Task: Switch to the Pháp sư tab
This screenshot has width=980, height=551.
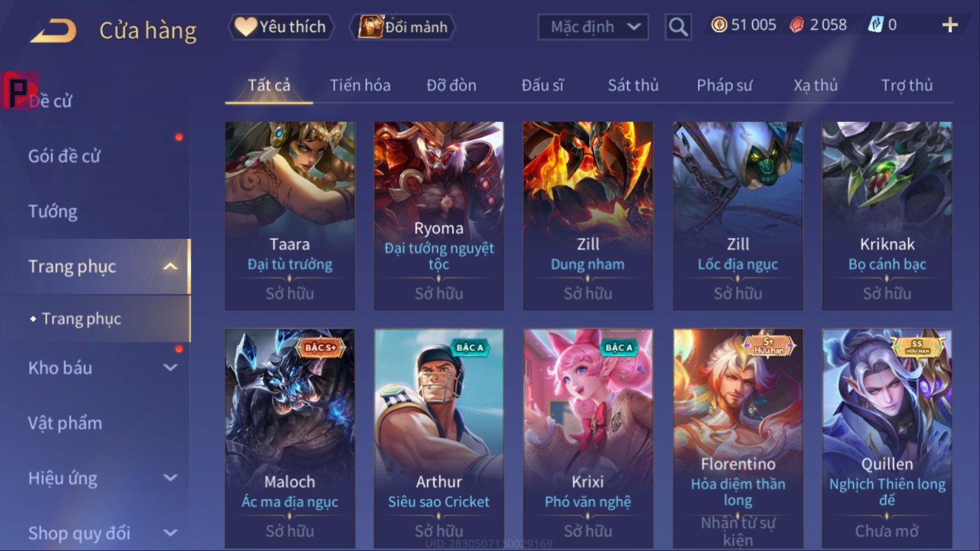Action: coord(724,85)
